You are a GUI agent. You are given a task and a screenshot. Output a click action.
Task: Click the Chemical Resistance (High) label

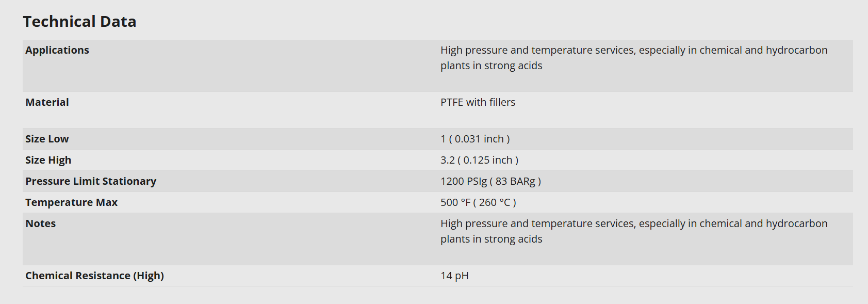[94, 276]
